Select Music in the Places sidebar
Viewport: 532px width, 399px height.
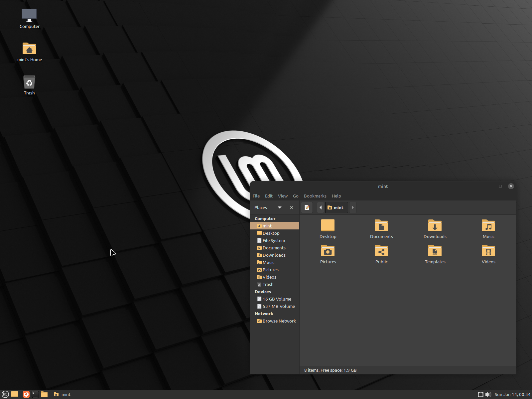tap(275, 262)
